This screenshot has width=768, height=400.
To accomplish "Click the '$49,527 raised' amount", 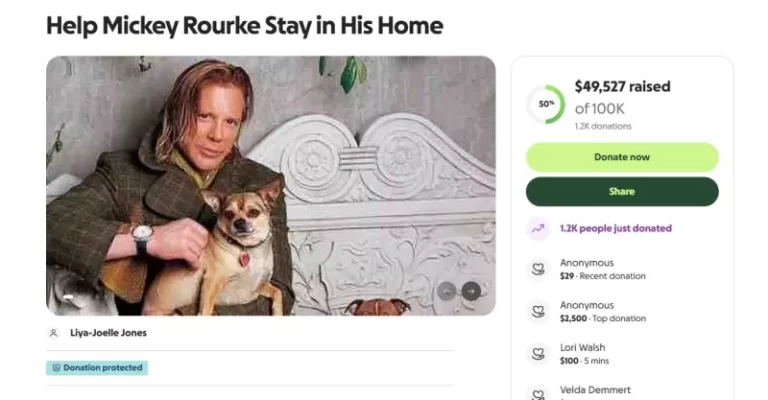I will click(622, 87).
